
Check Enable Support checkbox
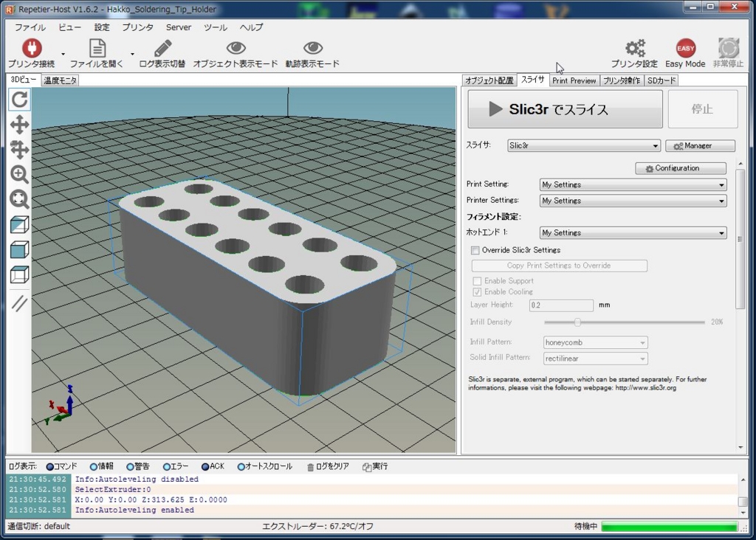click(477, 281)
